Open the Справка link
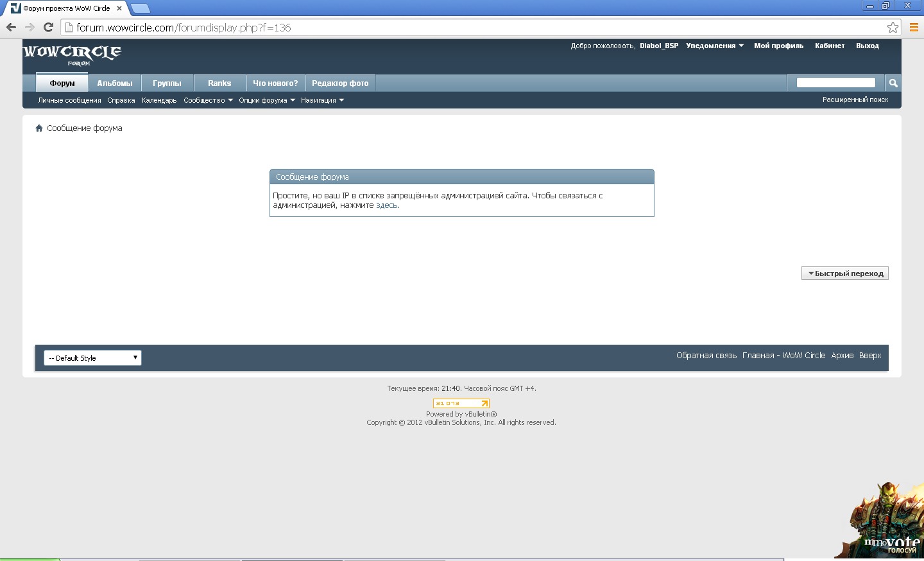The image size is (924, 561). tap(121, 100)
